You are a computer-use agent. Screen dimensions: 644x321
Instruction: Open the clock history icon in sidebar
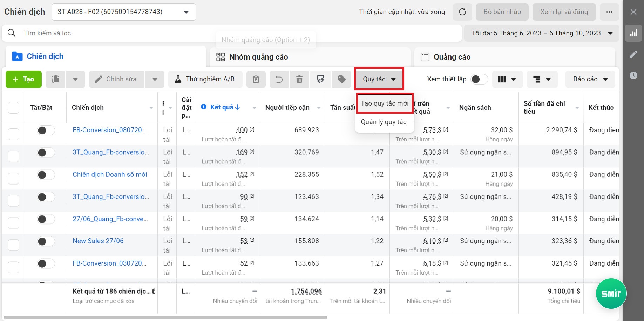click(633, 75)
